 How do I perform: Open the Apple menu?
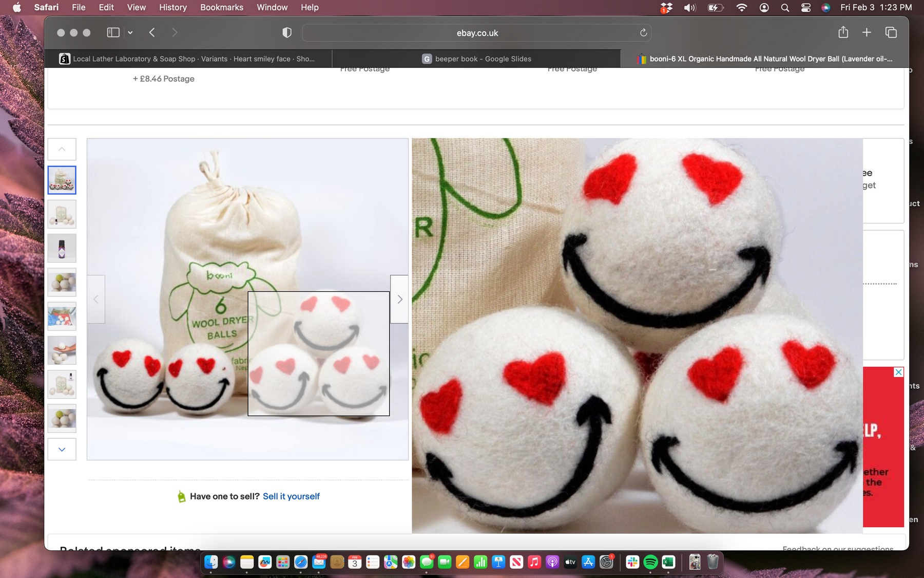click(17, 7)
